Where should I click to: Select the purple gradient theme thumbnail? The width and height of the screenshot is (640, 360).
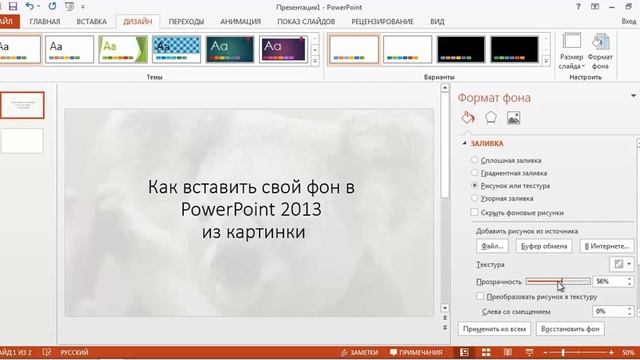coord(283,49)
